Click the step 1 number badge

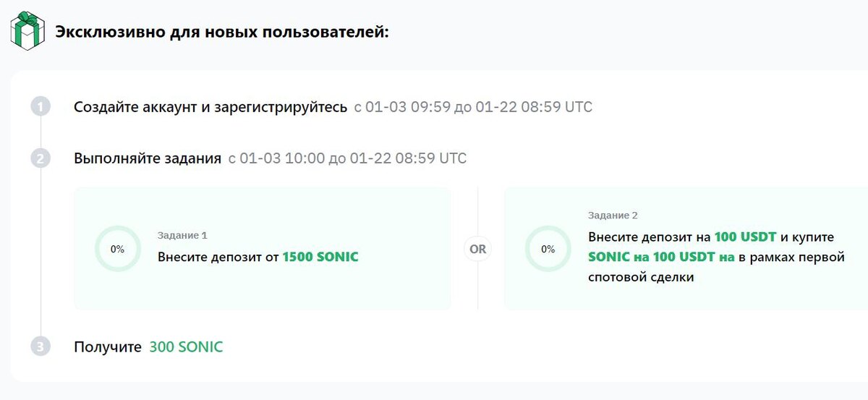click(x=41, y=107)
